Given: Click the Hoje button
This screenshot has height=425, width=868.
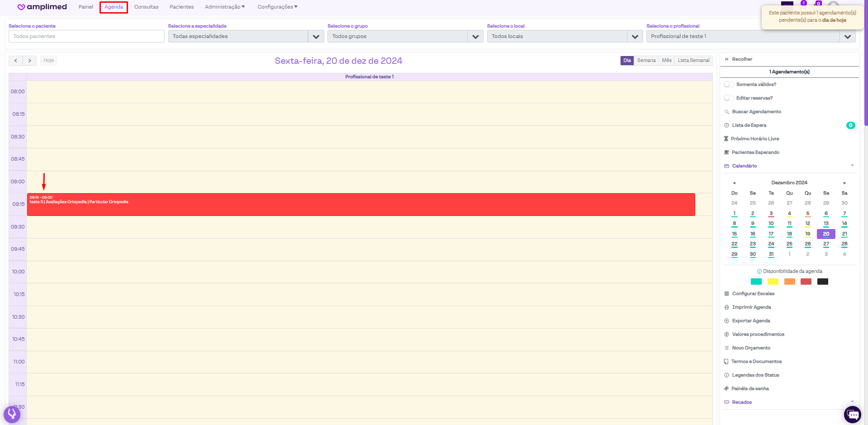Looking at the screenshot, I should click(48, 61).
